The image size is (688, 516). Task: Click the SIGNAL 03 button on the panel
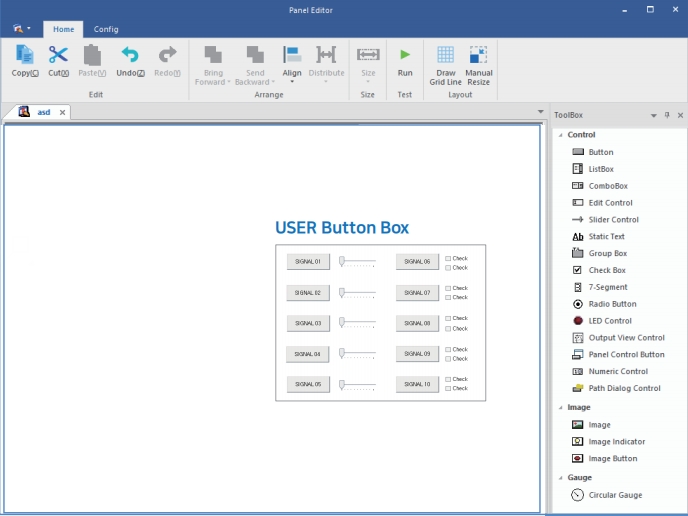click(x=308, y=323)
